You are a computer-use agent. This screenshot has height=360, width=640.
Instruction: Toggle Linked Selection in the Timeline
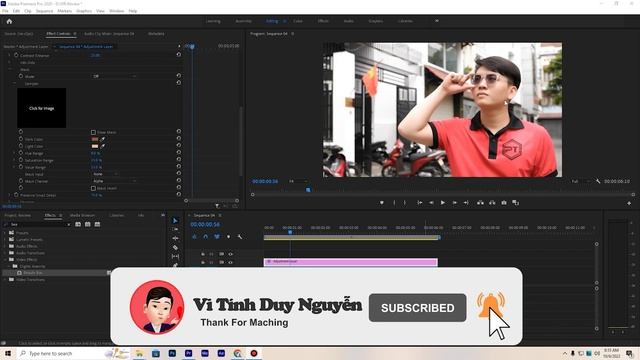pyautogui.click(x=217, y=237)
